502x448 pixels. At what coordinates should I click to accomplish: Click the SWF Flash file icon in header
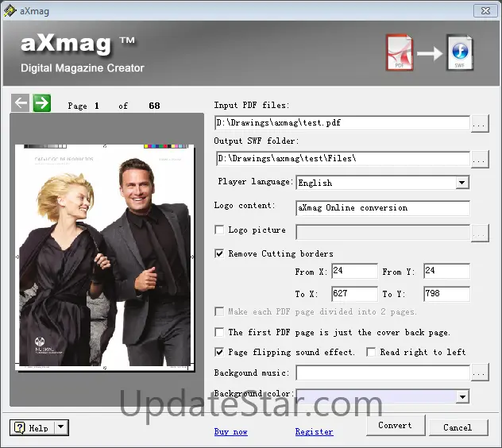pos(460,53)
